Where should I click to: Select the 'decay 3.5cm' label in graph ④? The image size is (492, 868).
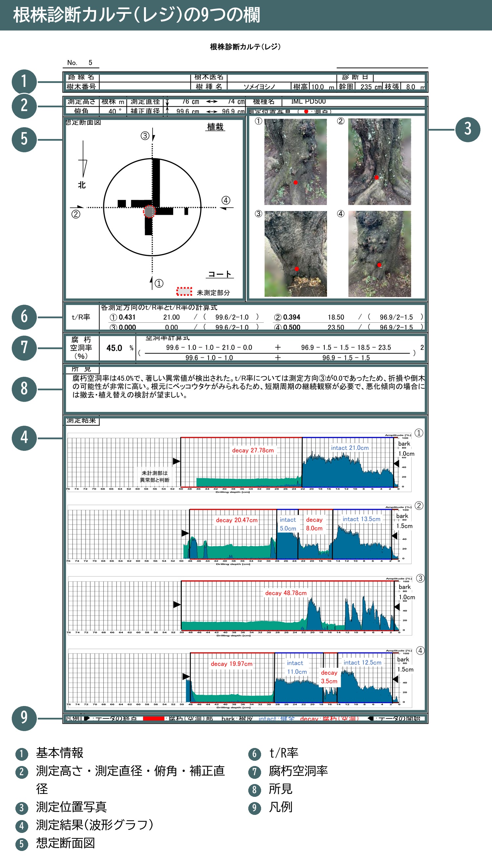pyautogui.click(x=329, y=677)
